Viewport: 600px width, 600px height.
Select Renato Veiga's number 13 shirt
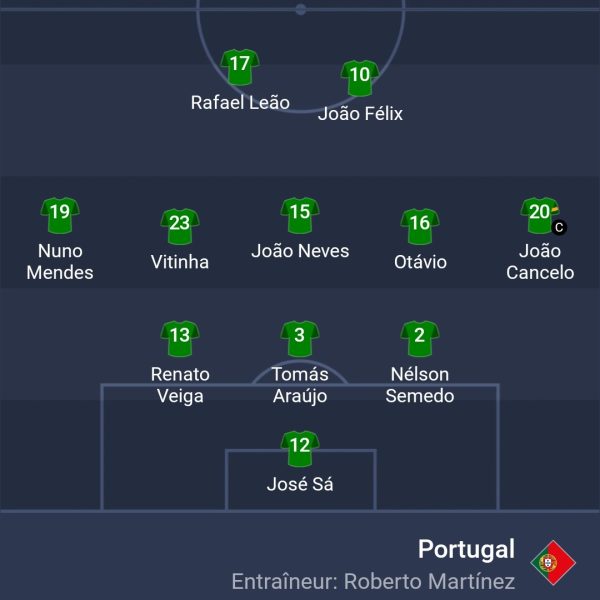pos(180,337)
